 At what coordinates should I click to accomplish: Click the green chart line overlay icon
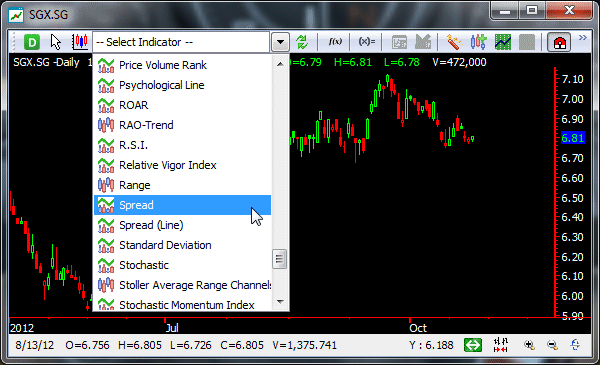503,42
